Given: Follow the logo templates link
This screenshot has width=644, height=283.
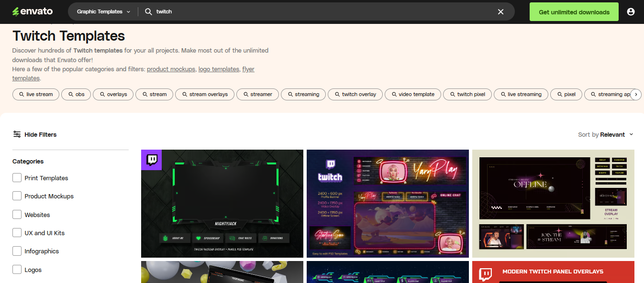Looking at the screenshot, I should 219,69.
